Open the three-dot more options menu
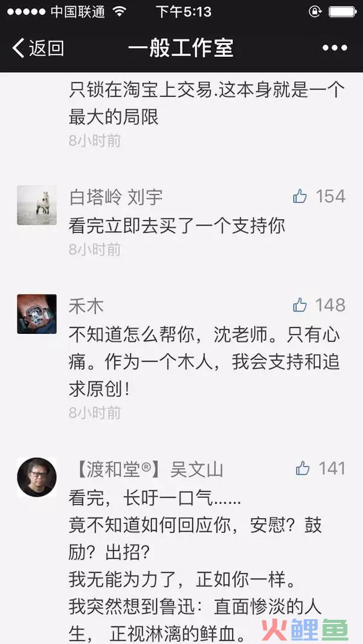The height and width of the screenshot is (644, 363). click(x=335, y=48)
